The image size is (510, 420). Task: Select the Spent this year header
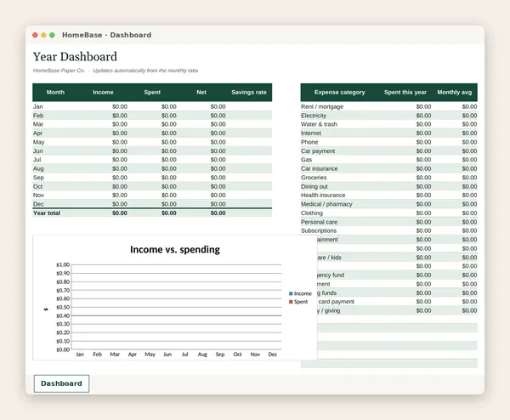pyautogui.click(x=405, y=92)
